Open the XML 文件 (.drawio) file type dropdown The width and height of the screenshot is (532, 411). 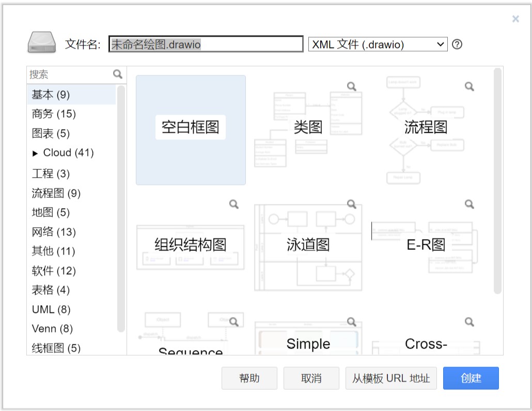tap(378, 44)
